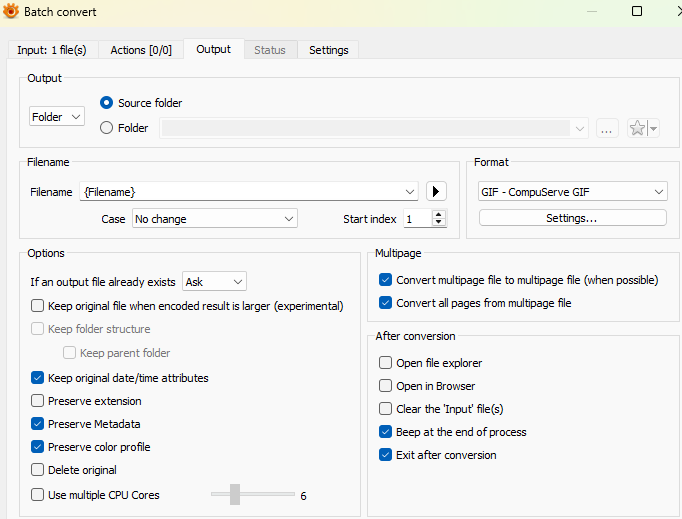The image size is (682, 519).
Task: Open the GIF - CompuServe GIF format dropdown
Action: click(573, 191)
